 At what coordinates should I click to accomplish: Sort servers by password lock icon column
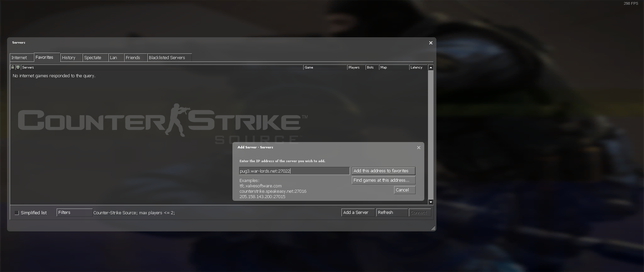12,67
